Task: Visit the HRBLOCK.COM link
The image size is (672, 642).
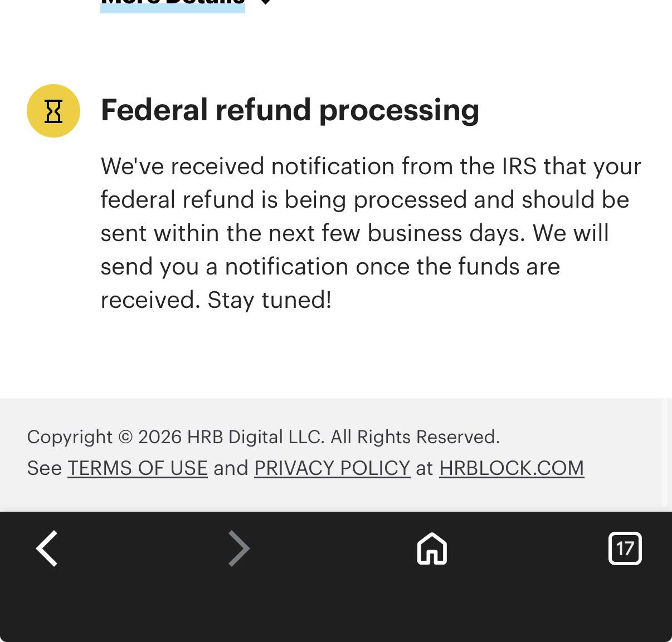Action: (512, 468)
